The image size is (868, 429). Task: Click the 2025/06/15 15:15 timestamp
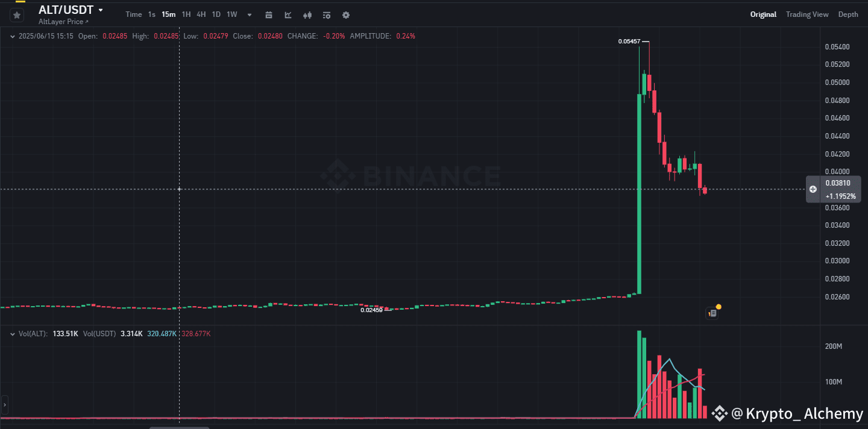pos(46,36)
